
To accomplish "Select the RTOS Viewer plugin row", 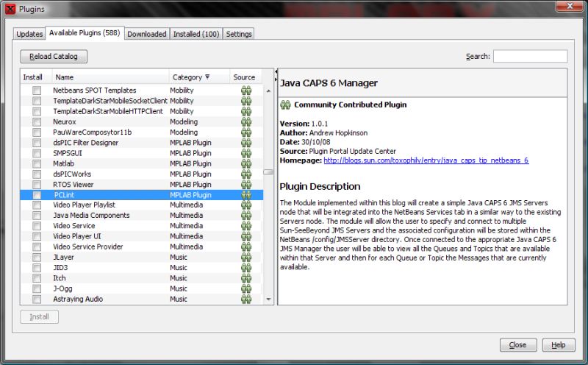I will click(142, 185).
